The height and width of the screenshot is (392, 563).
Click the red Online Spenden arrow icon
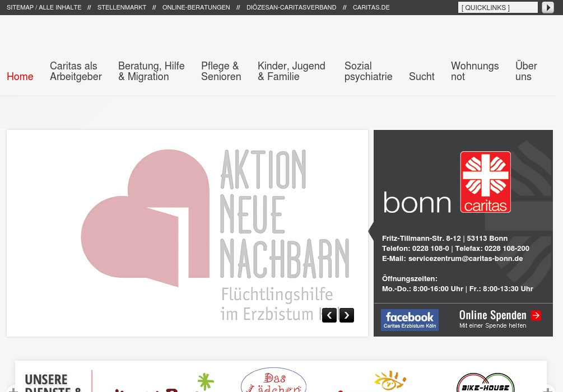point(536,315)
